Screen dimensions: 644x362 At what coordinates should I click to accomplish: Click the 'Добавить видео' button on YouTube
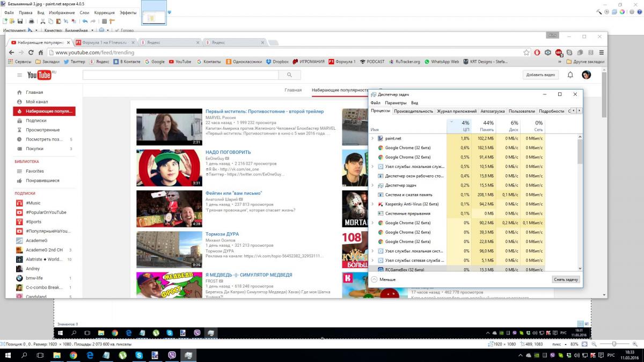[541, 75]
